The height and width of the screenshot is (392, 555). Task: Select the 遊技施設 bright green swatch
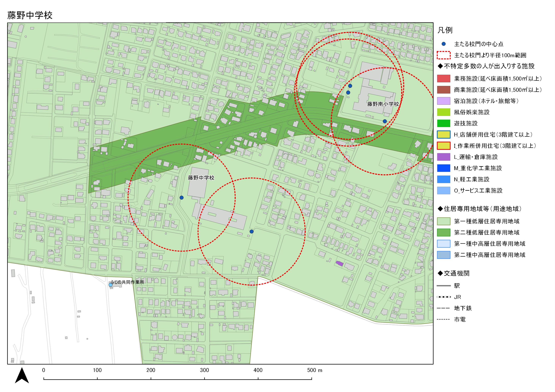(444, 123)
